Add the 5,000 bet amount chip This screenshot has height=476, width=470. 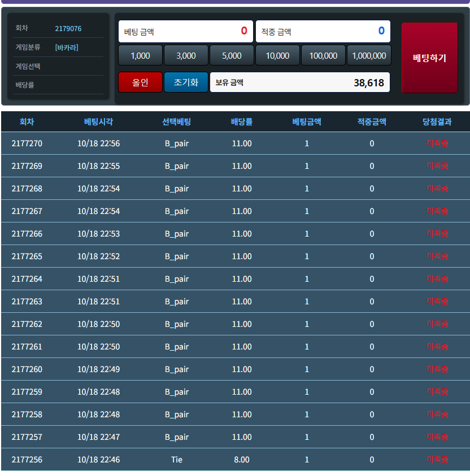pos(232,55)
